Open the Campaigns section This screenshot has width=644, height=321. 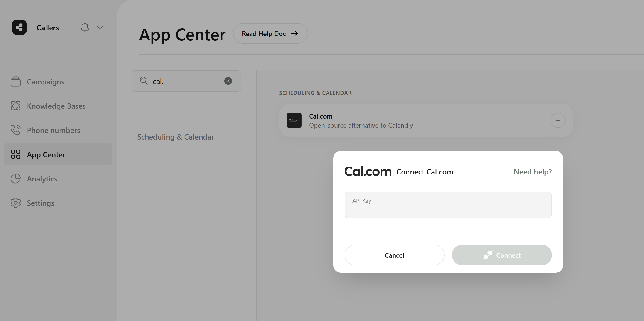15,81
